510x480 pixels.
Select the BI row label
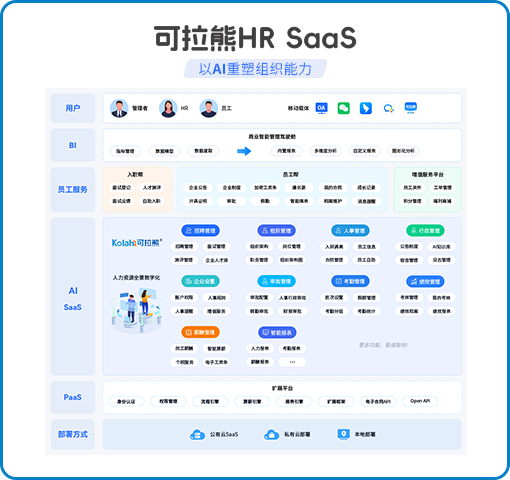click(73, 145)
